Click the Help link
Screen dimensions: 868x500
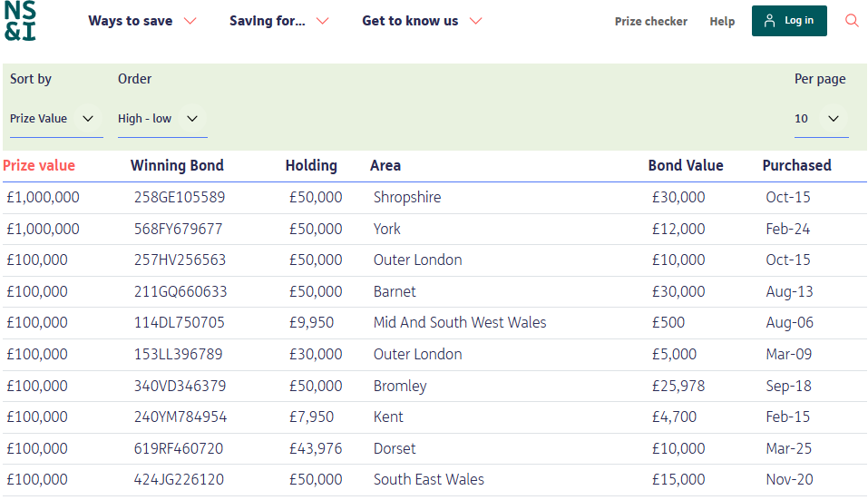(x=722, y=22)
